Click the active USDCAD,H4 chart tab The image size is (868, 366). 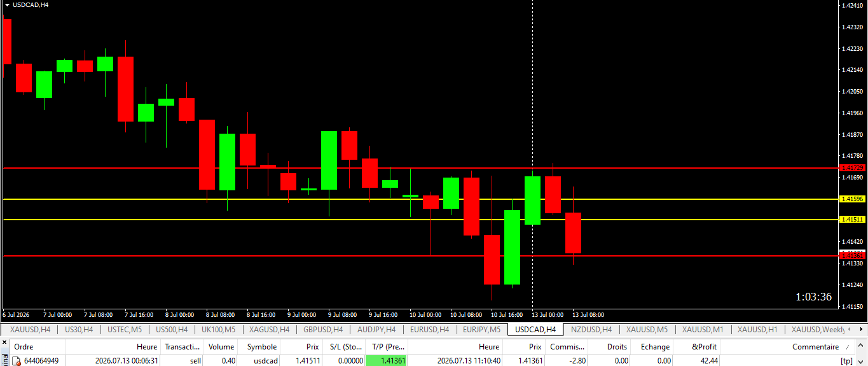pyautogui.click(x=535, y=329)
